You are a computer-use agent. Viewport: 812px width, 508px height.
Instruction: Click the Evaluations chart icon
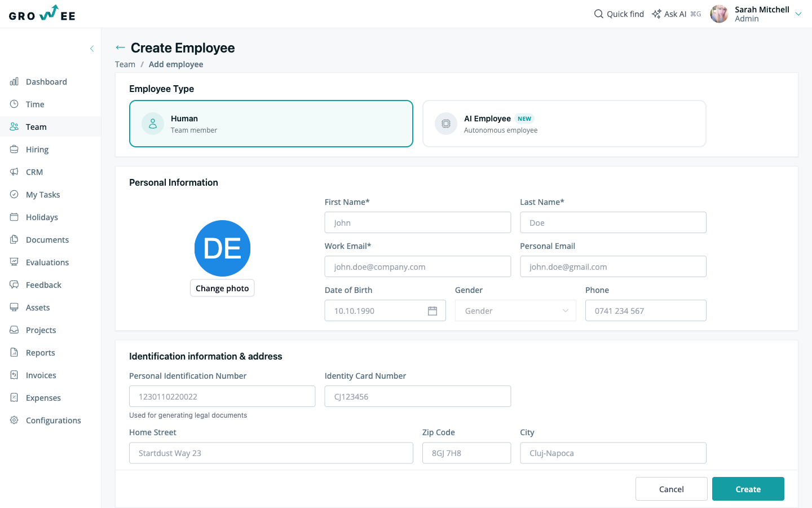14,262
